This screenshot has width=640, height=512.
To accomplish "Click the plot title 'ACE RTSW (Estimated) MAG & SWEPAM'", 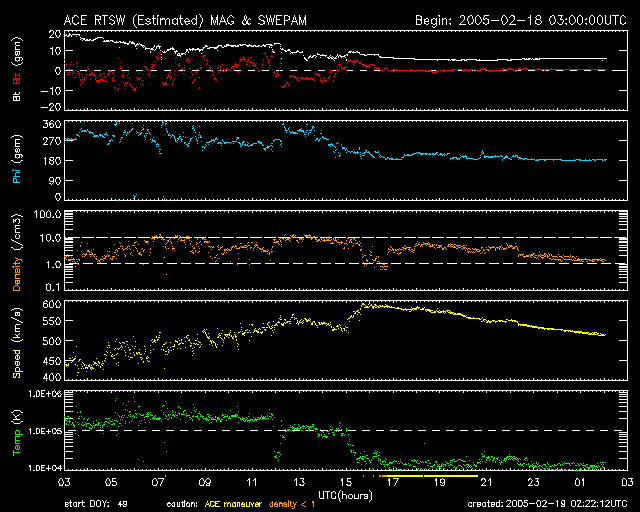I will (x=185, y=20).
